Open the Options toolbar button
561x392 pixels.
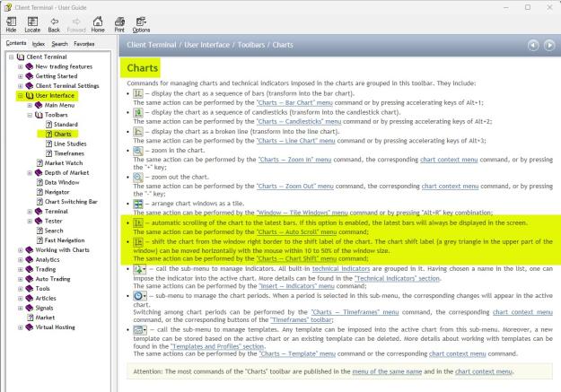tap(141, 25)
